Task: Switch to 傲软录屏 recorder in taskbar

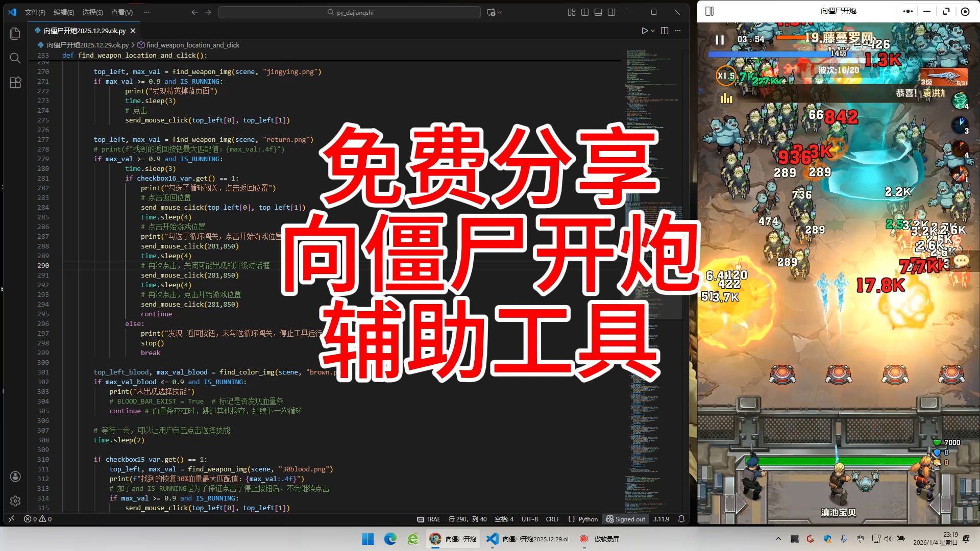Action: click(x=600, y=539)
